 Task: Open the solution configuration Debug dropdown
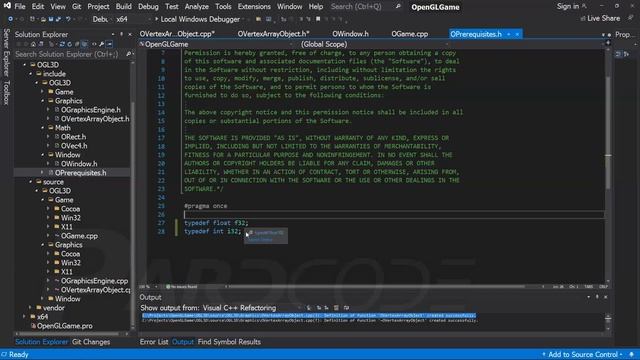point(101,19)
